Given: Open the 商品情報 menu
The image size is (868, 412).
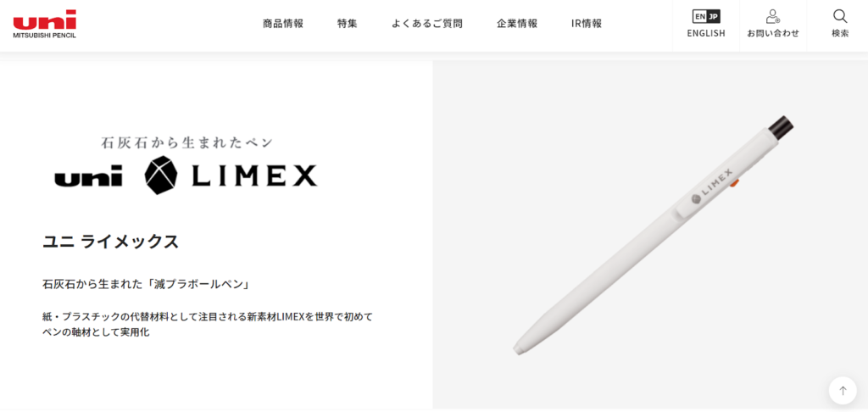Looking at the screenshot, I should 283,24.
